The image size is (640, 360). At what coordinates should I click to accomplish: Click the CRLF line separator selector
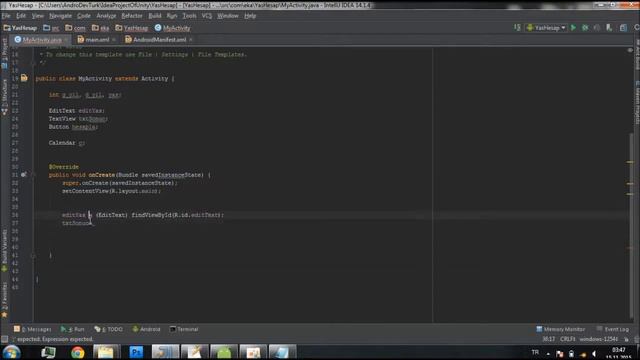tap(568, 339)
